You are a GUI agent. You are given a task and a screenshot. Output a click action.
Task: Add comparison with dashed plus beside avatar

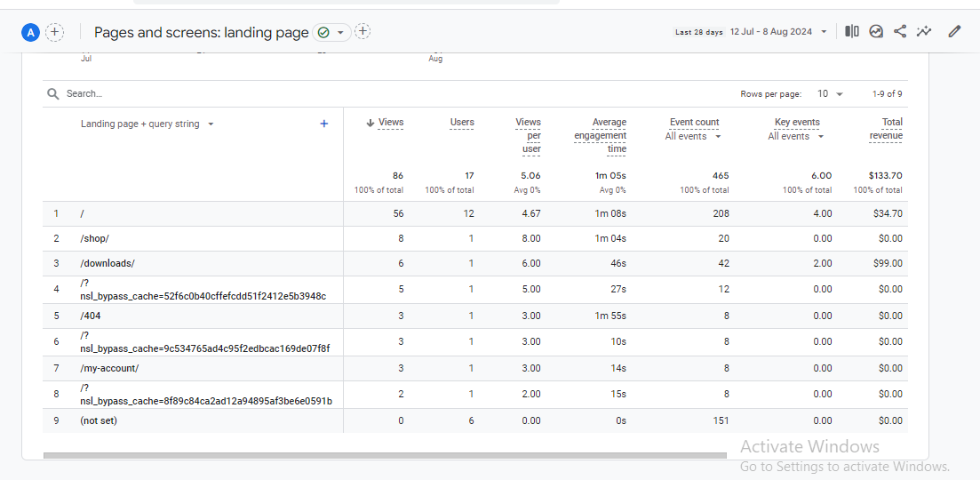[55, 32]
